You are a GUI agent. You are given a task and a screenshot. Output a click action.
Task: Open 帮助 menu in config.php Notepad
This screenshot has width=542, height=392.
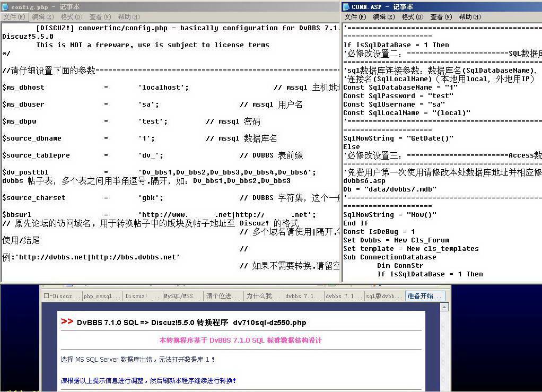[x=128, y=17]
